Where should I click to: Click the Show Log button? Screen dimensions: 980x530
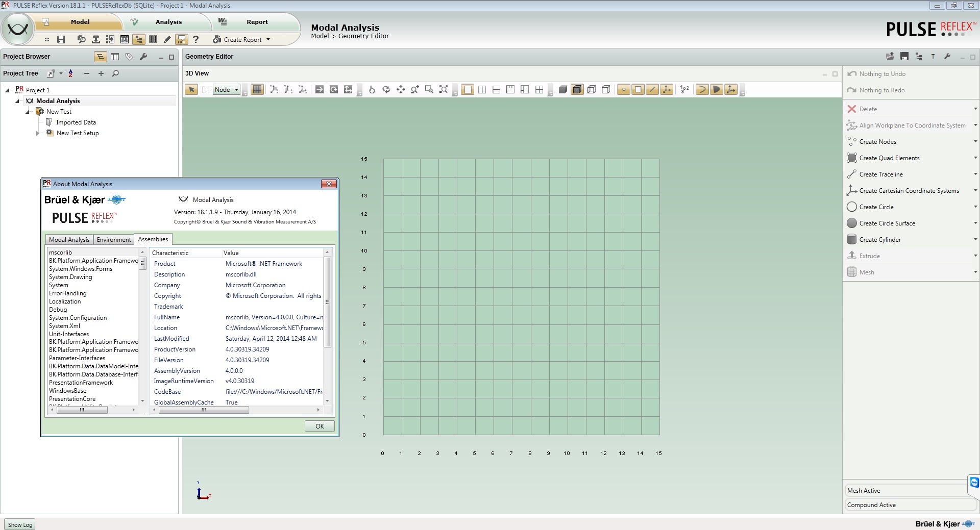point(20,524)
